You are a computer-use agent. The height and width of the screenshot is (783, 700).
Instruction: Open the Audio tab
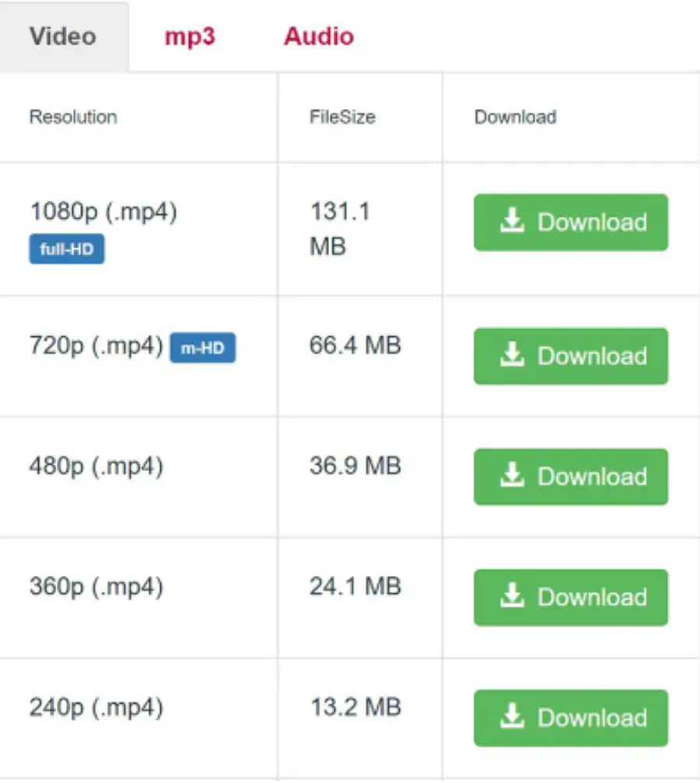pos(319,37)
